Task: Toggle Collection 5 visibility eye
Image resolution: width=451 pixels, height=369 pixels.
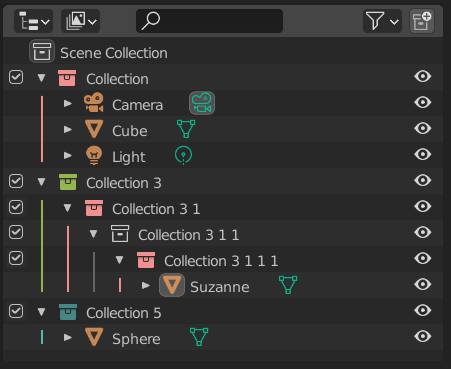Action: point(423,310)
